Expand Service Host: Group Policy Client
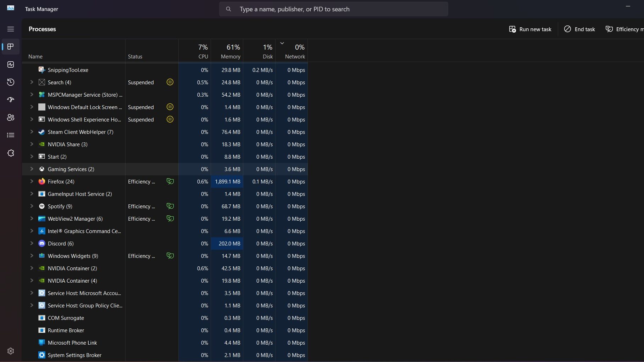This screenshot has width=644, height=362. coord(32,305)
